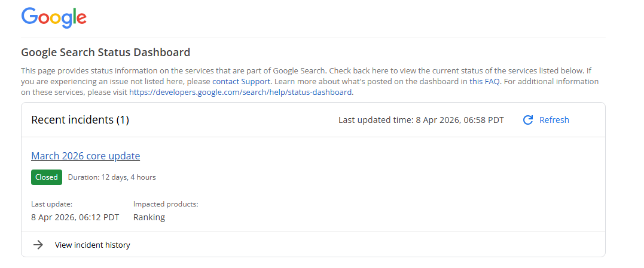Click the Impacted products label
This screenshot has width=644, height=268.
[165, 204]
